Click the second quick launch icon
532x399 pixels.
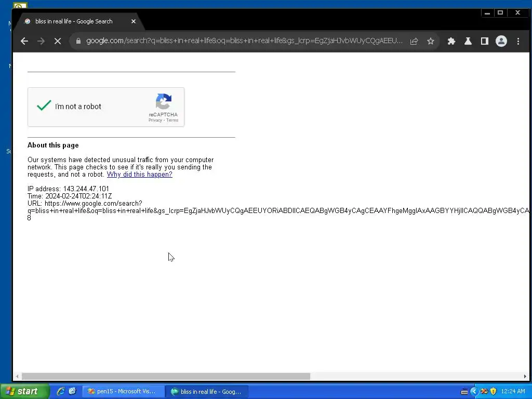[73, 392]
